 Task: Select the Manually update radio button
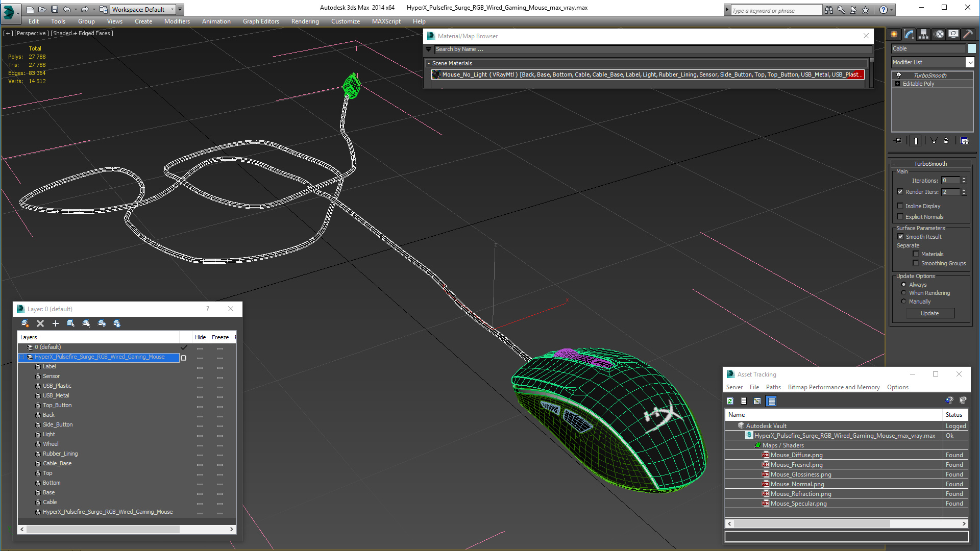tap(904, 302)
